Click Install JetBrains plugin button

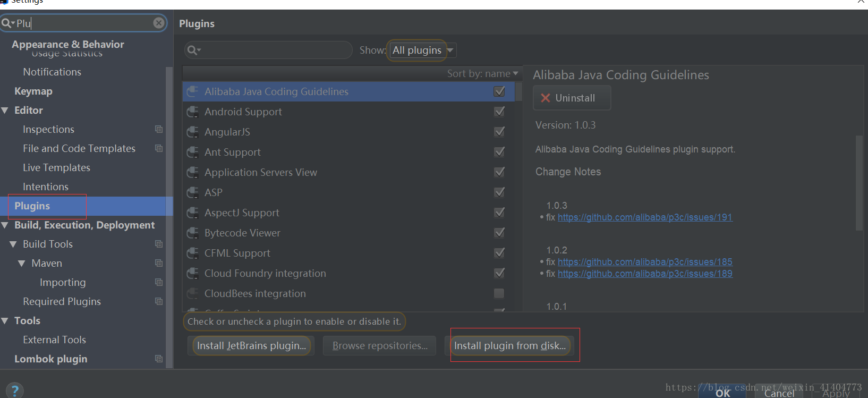coord(251,345)
